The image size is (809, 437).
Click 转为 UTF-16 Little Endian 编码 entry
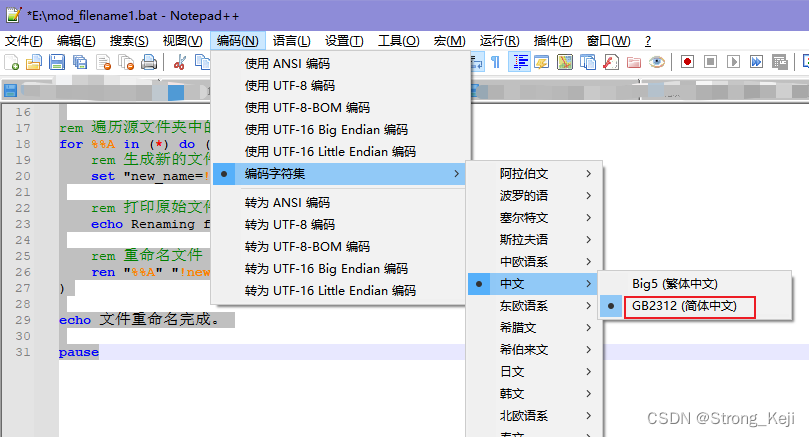pos(341,291)
